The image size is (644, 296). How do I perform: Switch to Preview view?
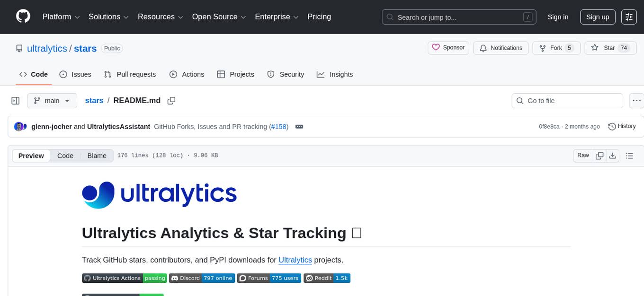point(31,156)
